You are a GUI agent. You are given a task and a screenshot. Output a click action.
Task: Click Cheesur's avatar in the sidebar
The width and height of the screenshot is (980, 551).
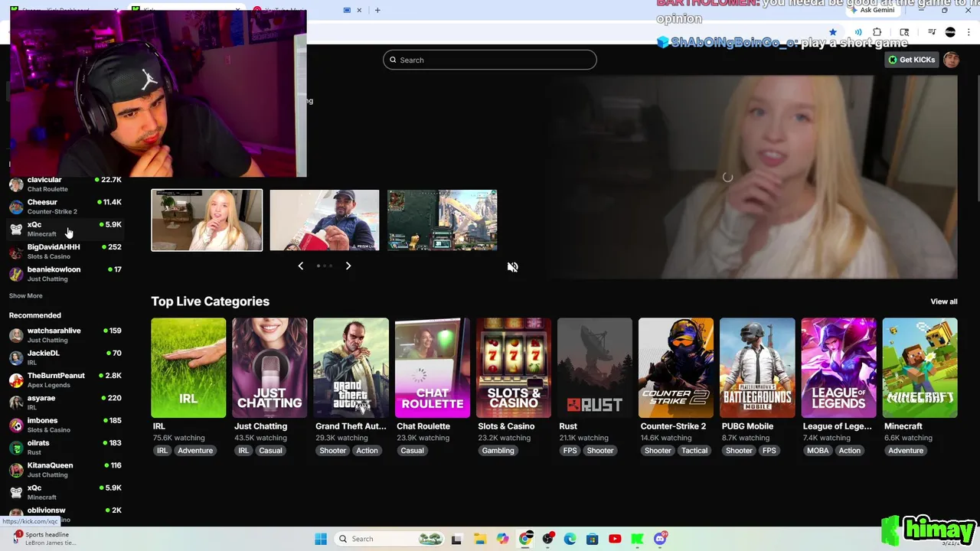[16, 207]
